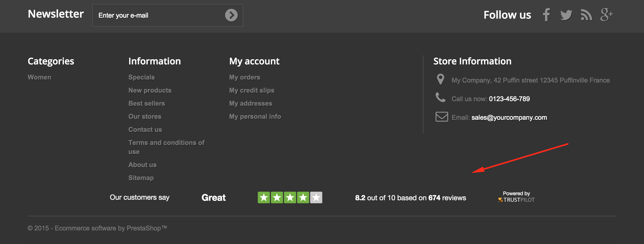Click the phone handset icon
Screen dimensions: 644x244
click(441, 97)
